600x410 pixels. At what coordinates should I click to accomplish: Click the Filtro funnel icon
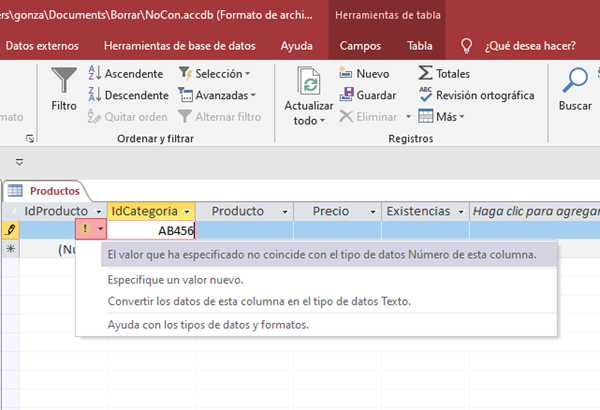click(x=63, y=82)
